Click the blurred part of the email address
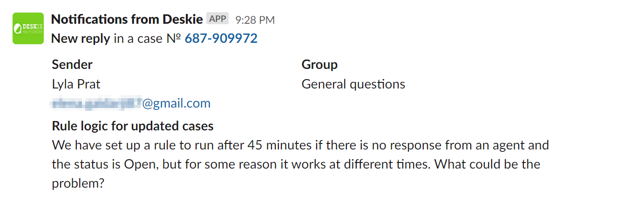The image size is (644, 210). click(x=96, y=103)
